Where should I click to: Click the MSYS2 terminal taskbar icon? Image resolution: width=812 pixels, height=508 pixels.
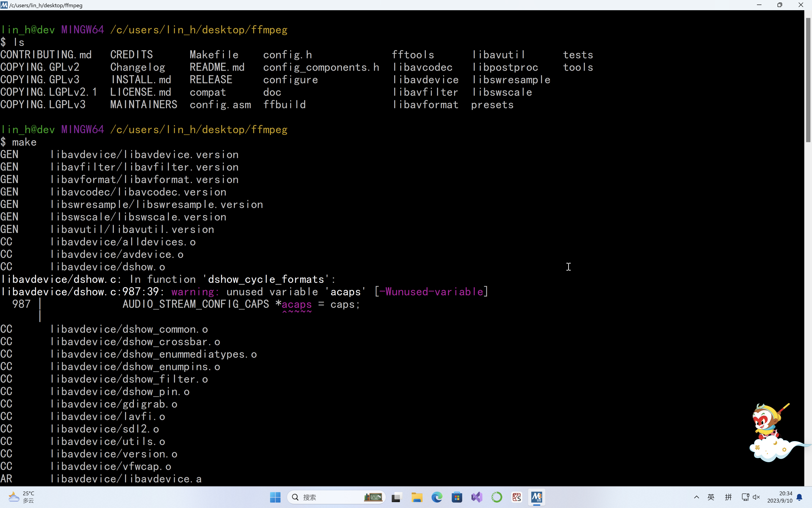537,497
